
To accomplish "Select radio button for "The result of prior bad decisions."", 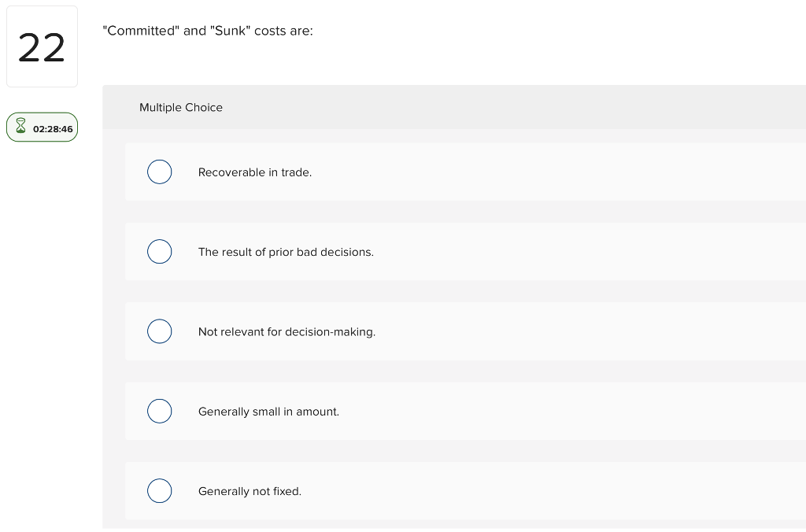I will [x=160, y=251].
